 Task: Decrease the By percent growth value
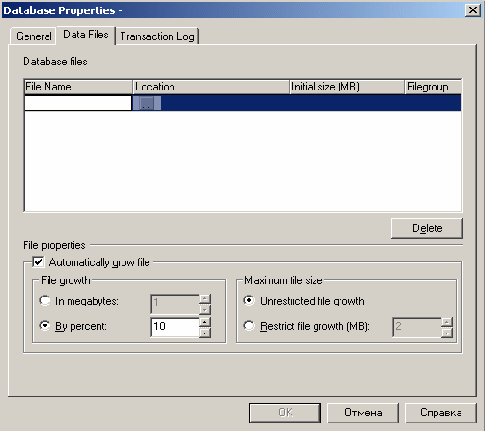[205, 332]
